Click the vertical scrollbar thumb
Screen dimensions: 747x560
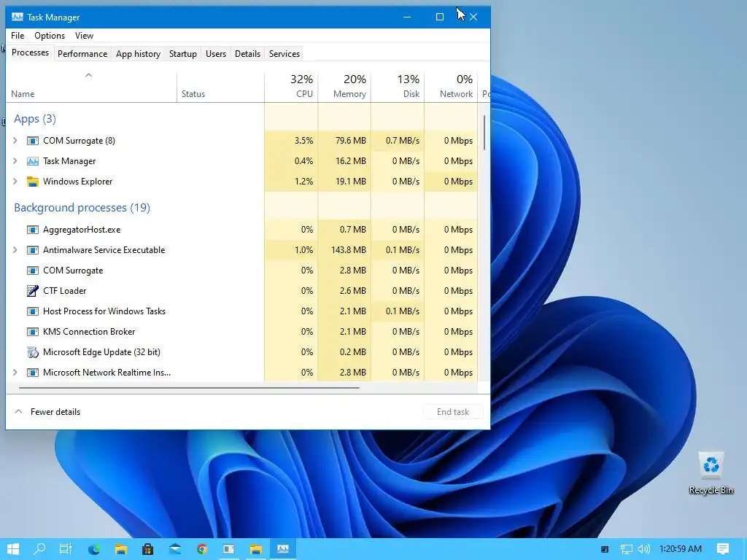484,133
